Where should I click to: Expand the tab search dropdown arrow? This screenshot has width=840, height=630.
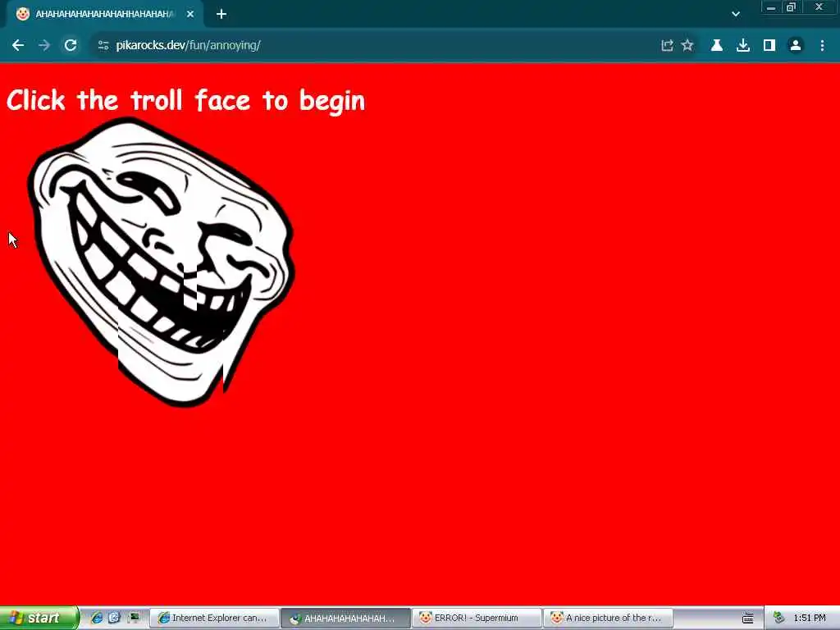pos(736,14)
